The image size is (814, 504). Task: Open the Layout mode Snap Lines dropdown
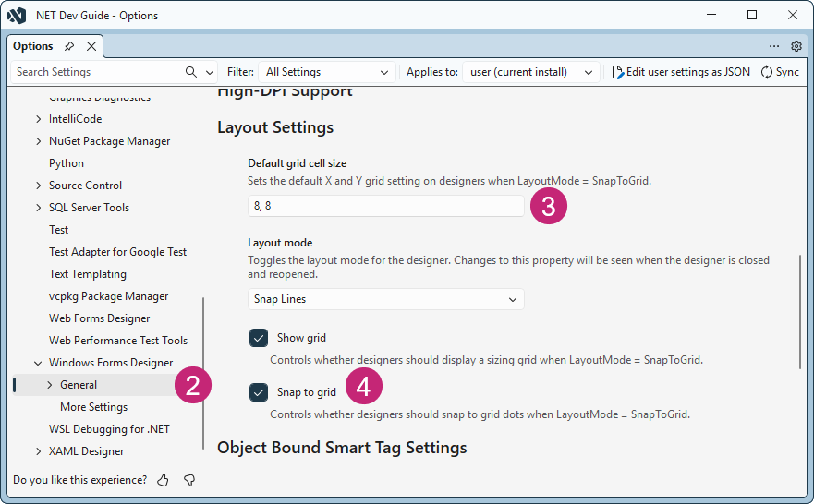pyautogui.click(x=385, y=299)
